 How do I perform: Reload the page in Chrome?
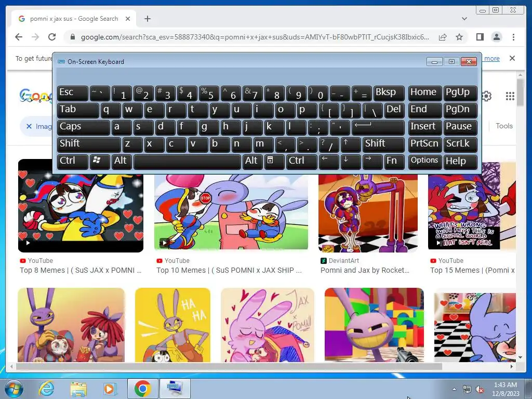(52, 37)
